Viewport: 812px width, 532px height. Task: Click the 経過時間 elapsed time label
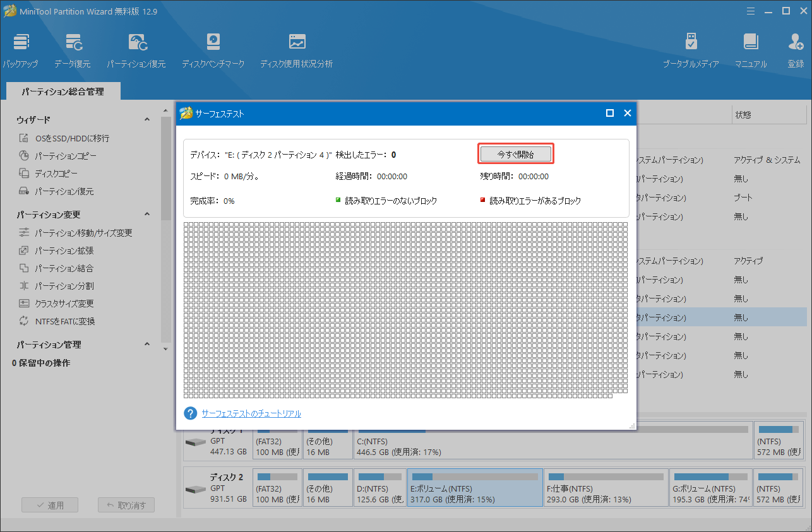point(371,177)
